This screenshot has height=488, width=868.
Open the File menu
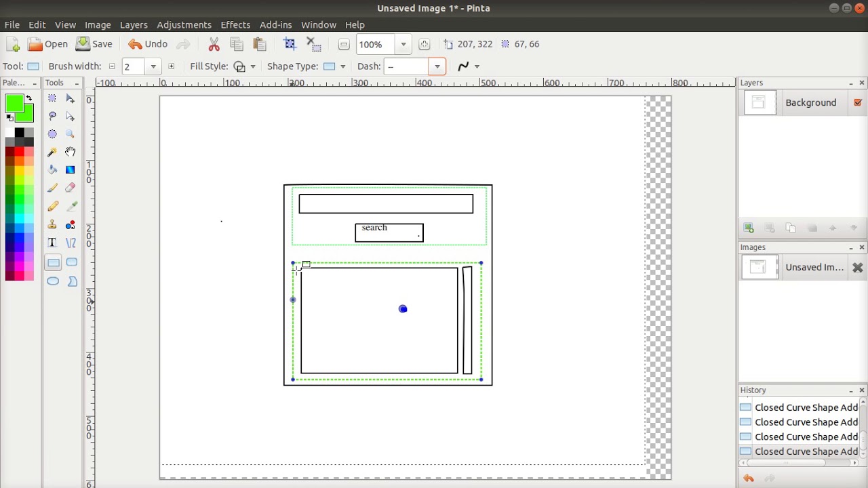(x=12, y=24)
